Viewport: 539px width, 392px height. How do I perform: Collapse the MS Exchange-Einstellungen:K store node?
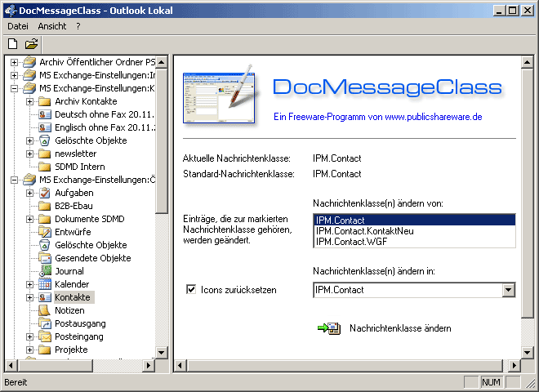tap(14, 88)
